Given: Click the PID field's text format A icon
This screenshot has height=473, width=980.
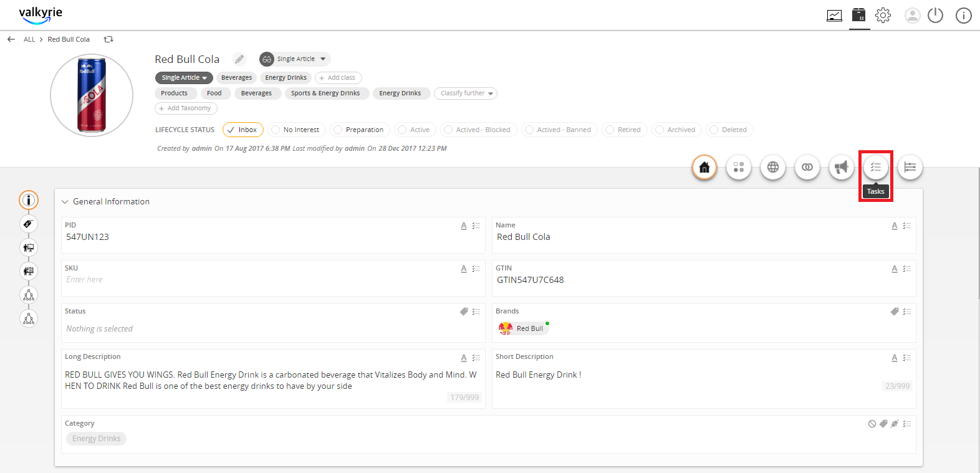Looking at the screenshot, I should [x=464, y=226].
